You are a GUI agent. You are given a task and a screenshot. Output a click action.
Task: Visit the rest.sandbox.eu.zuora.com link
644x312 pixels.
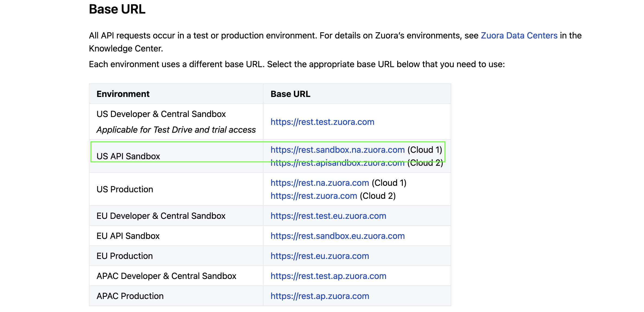[337, 236]
